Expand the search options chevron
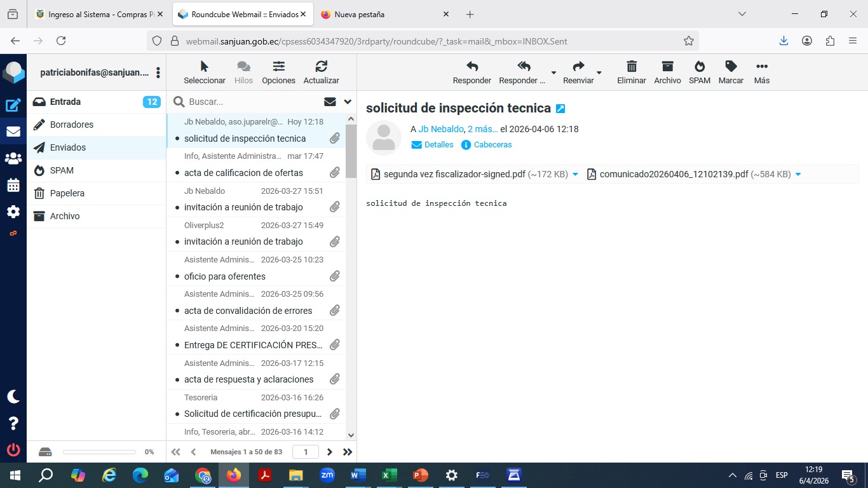868x488 pixels. pos(348,102)
